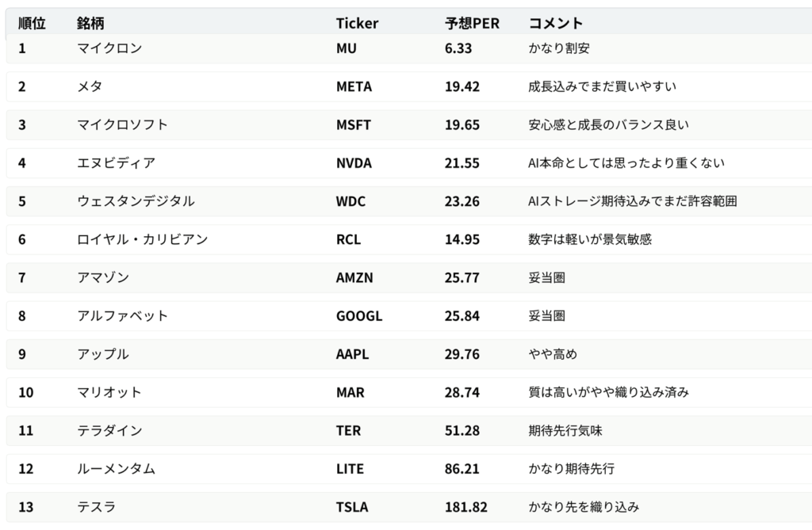Viewport: 812px width, 530px height.
Task: Click the Ticker column header
Action: tap(357, 23)
